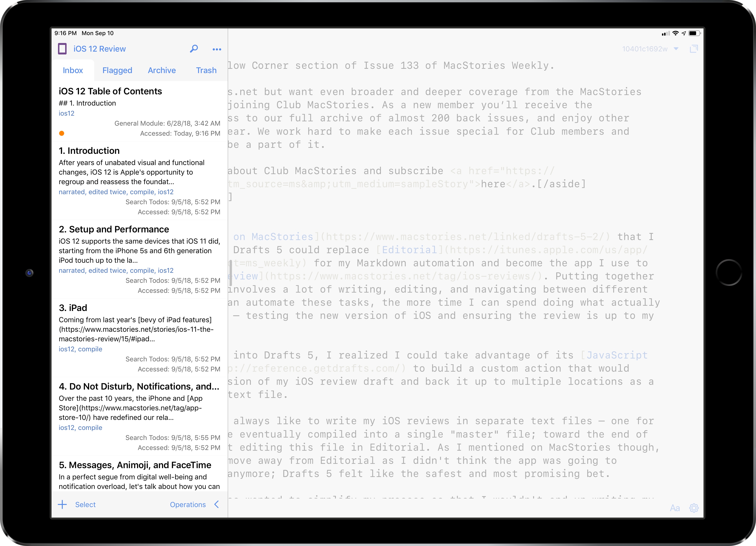Open the 3. iPad draft

(x=139, y=337)
